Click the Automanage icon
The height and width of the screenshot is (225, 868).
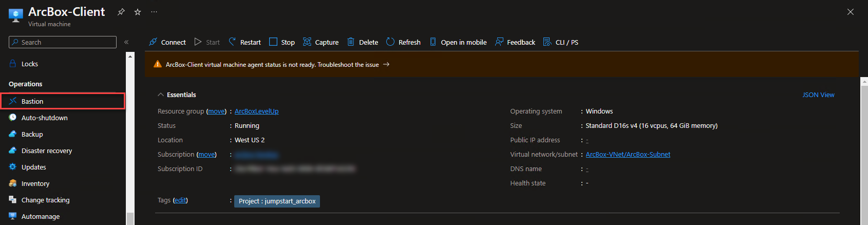(x=13, y=216)
